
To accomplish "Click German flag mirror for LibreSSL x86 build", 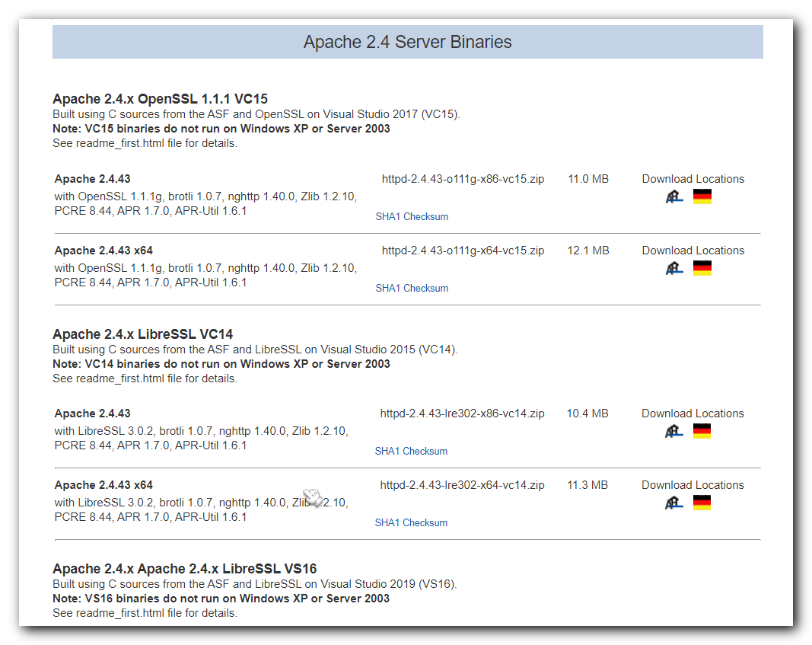I will click(702, 431).
